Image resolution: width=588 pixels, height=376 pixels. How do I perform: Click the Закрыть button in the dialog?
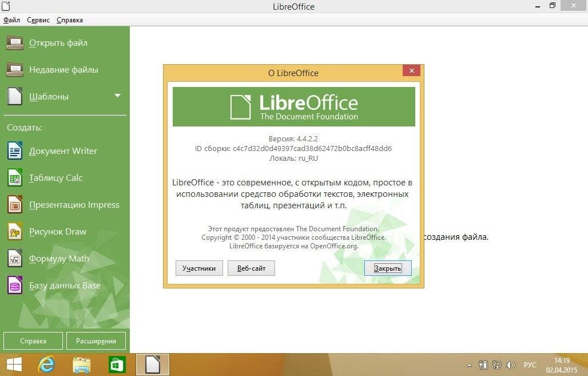(388, 268)
